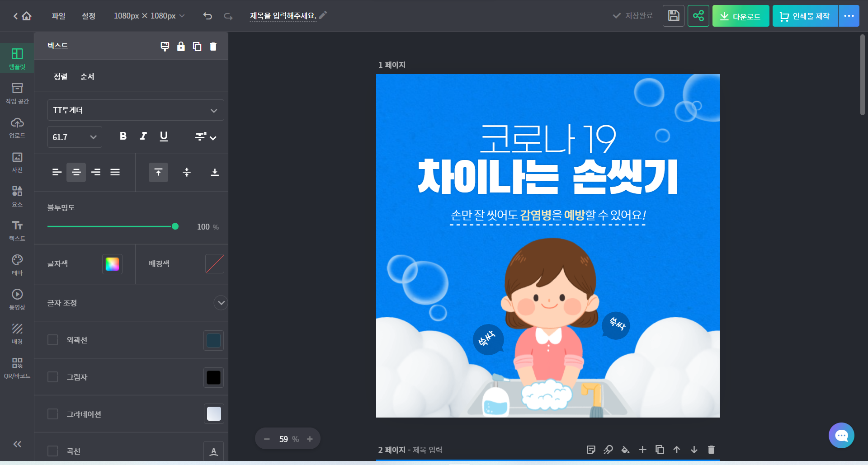Justify text alignment
This screenshot has width=868, height=465.
(x=115, y=172)
